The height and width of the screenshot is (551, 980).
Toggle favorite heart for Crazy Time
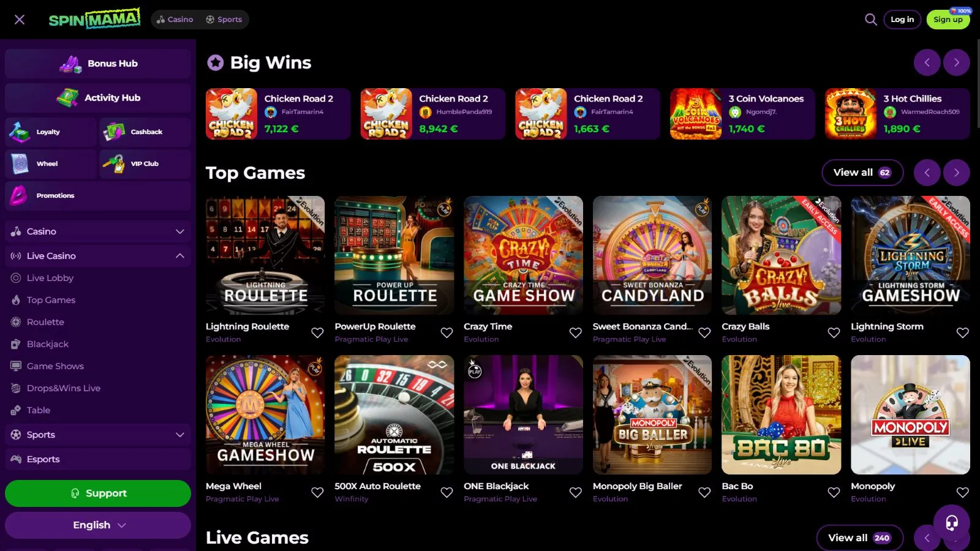pyautogui.click(x=575, y=332)
